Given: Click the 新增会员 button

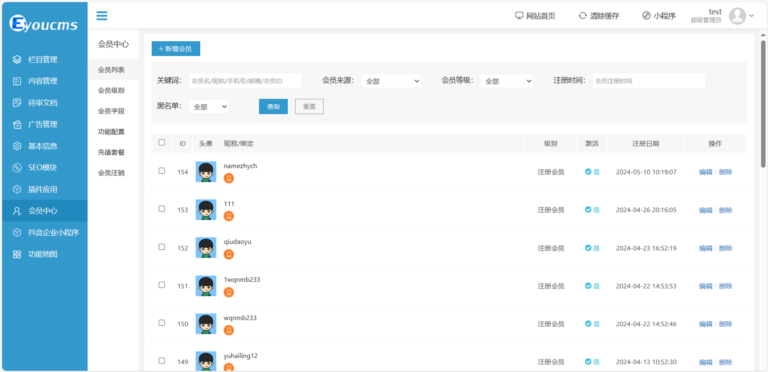Looking at the screenshot, I should (x=176, y=49).
